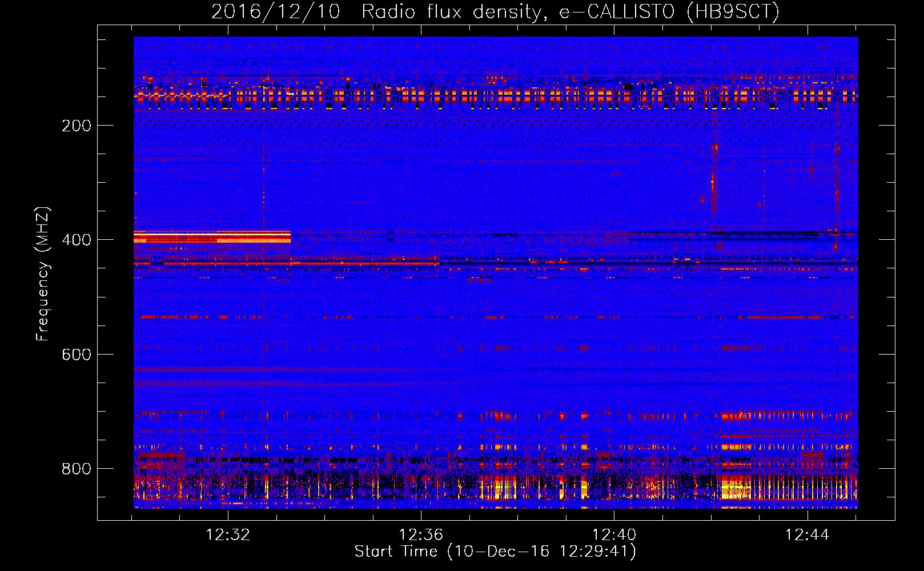The height and width of the screenshot is (571, 924).
Task: Click the 12:44 time tick label
Action: coord(807,534)
